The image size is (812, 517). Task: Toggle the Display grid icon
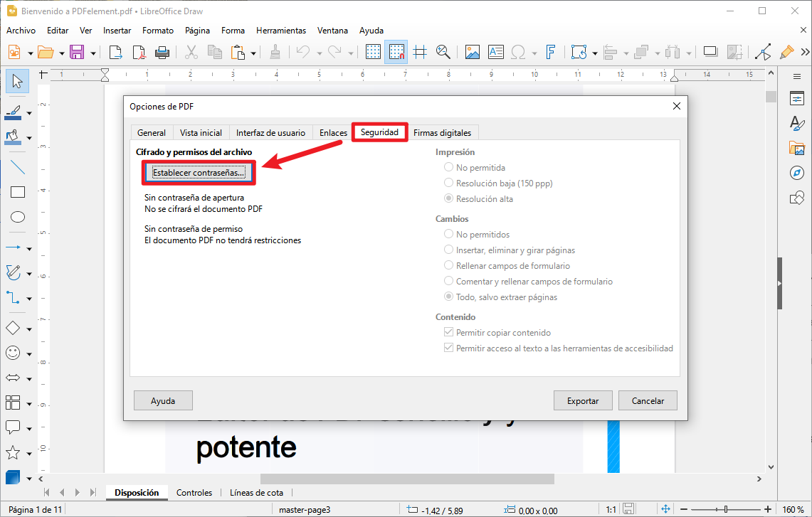pos(373,52)
